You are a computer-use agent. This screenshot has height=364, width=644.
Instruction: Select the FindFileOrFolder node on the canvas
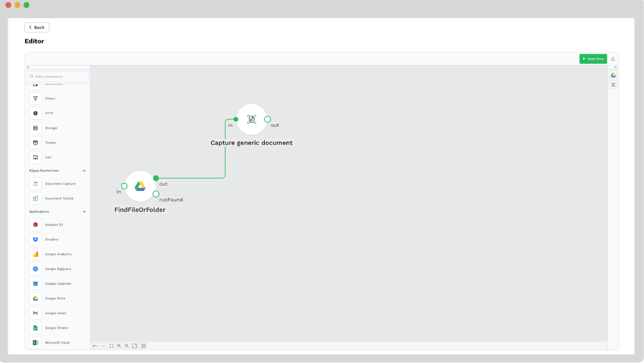[140, 186]
